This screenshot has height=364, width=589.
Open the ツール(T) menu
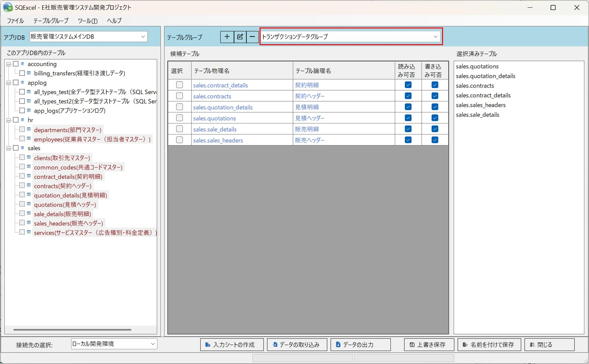pyautogui.click(x=88, y=21)
